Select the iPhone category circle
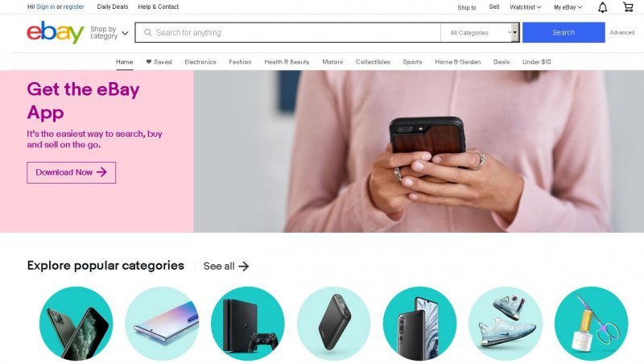Image resolution: width=644 pixels, height=364 pixels. point(76,323)
